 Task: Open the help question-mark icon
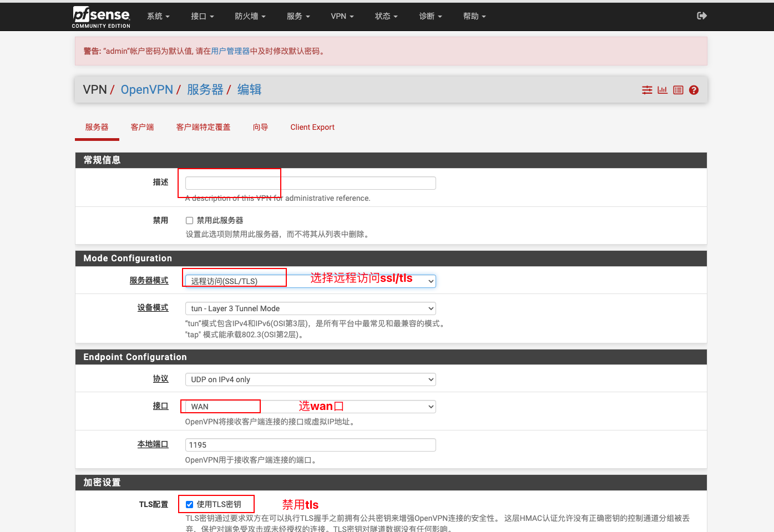tap(694, 90)
